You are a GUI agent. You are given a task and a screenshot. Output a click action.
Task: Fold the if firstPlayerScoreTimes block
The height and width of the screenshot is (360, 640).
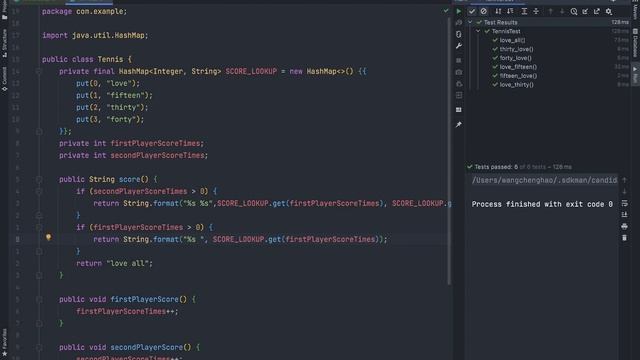tap(39, 227)
